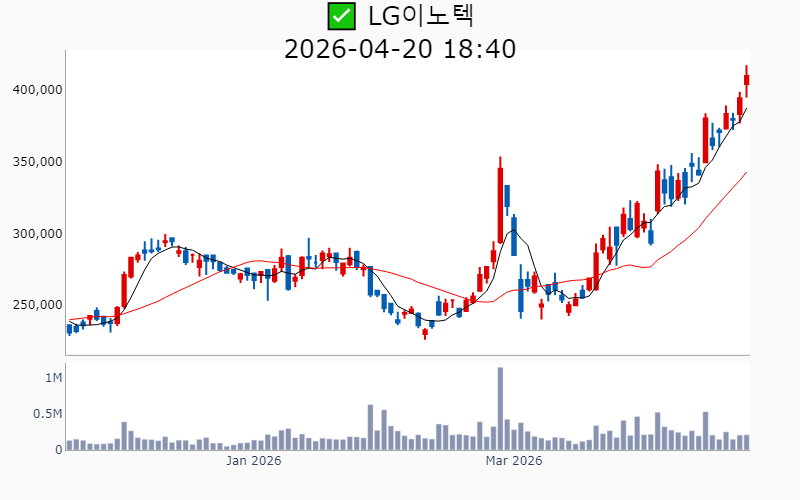Click the tallest volume bar in the chart
Screen dimensions: 800x500
500,408
